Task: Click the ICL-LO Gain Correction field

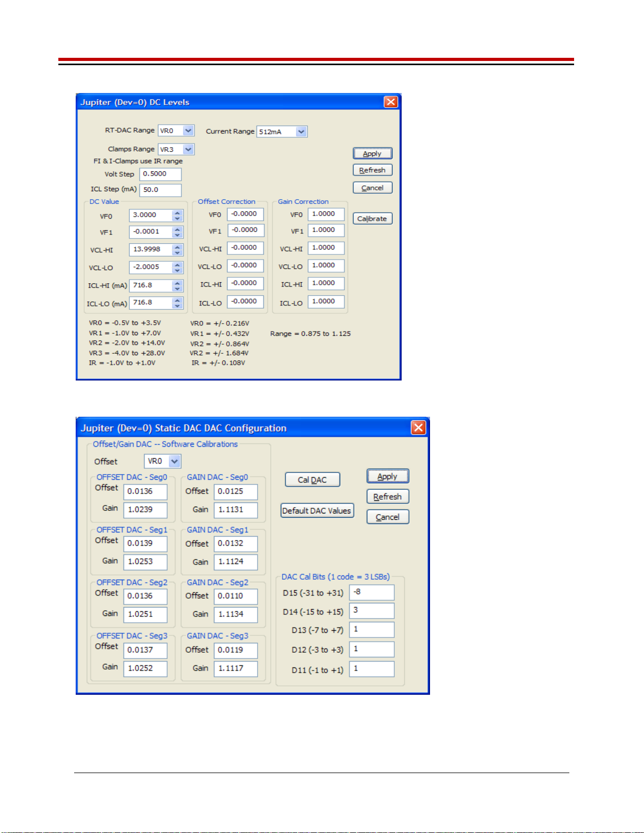Action: 326,302
